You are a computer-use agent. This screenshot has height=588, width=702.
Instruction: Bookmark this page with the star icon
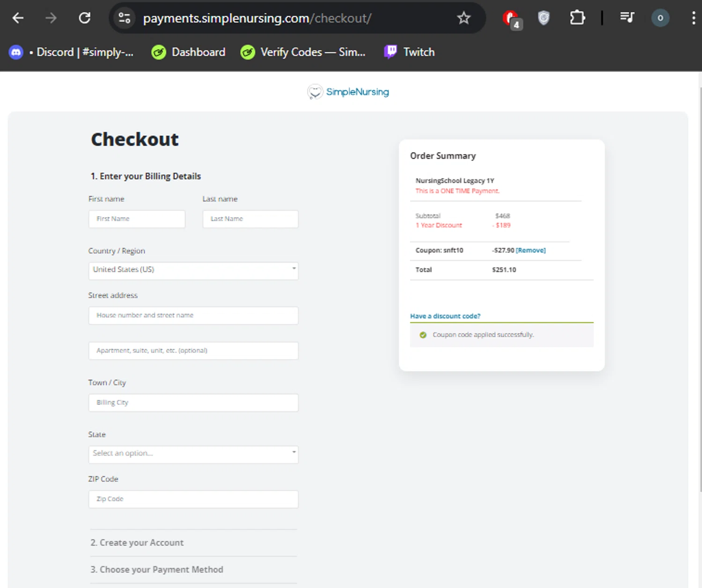click(463, 18)
